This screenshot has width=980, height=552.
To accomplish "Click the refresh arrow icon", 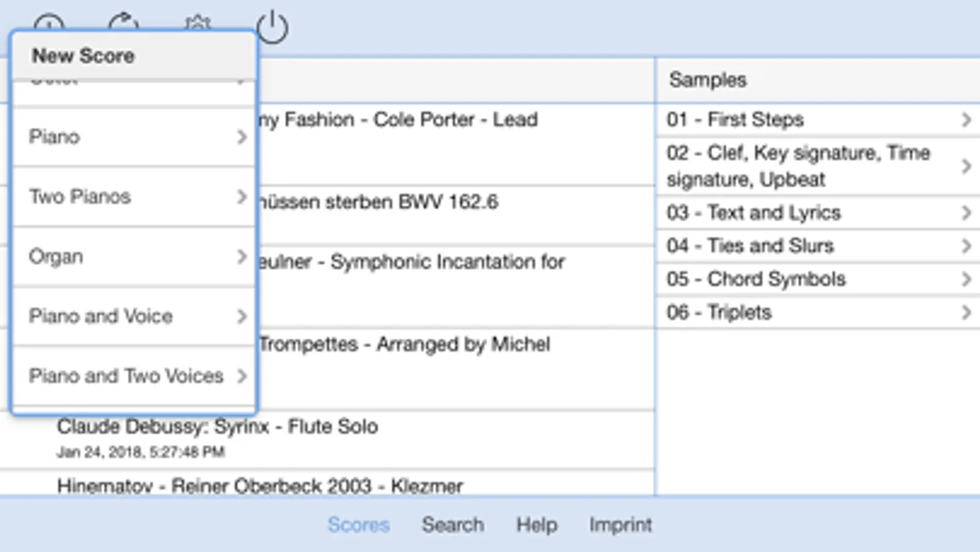I will (123, 22).
